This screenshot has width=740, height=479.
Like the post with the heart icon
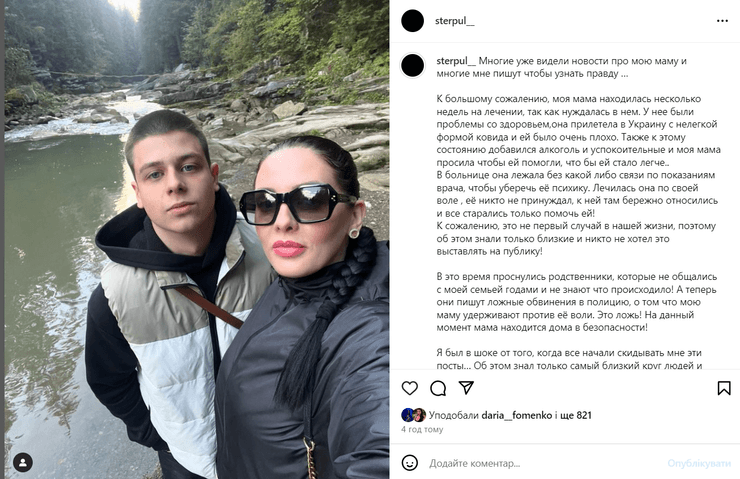410,388
